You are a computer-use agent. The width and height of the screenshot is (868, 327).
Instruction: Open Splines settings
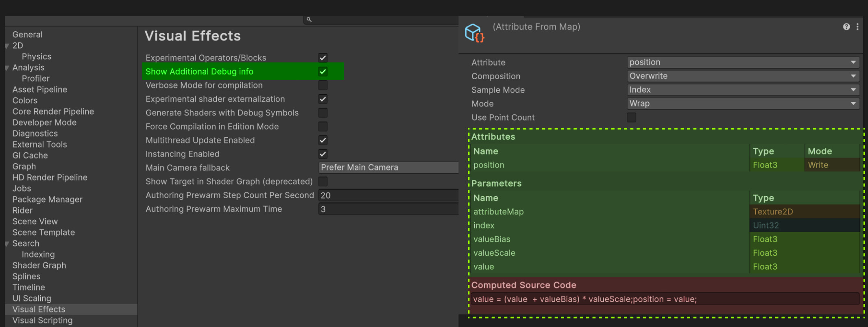26,276
